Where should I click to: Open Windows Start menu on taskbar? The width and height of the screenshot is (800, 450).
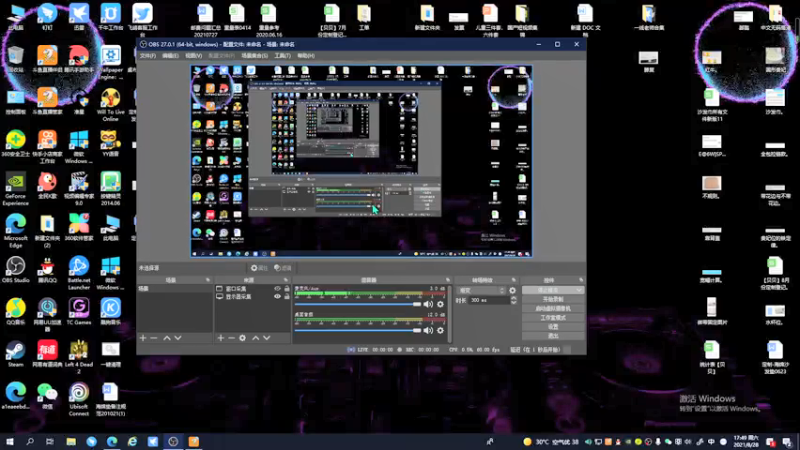tap(9, 441)
